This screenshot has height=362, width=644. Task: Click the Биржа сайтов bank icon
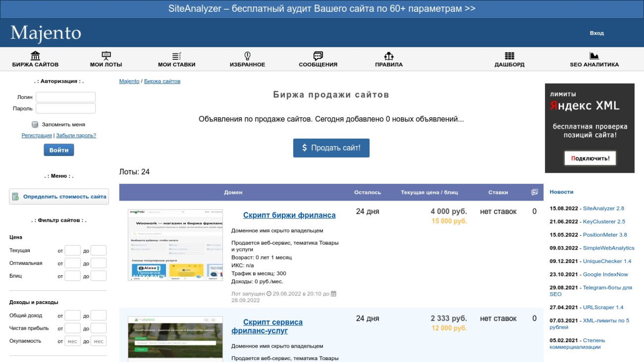35,56
